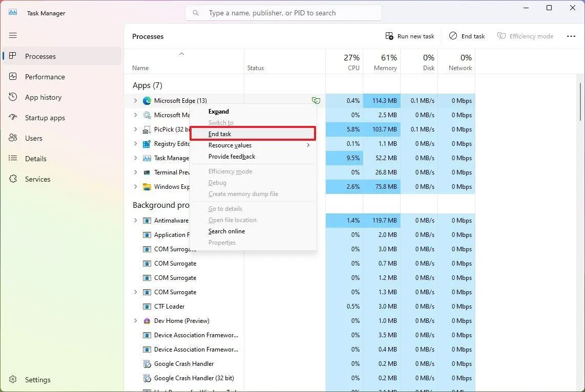The height and width of the screenshot is (392, 585).
Task: Open Settings in the sidebar
Action: pyautogui.click(x=62, y=379)
